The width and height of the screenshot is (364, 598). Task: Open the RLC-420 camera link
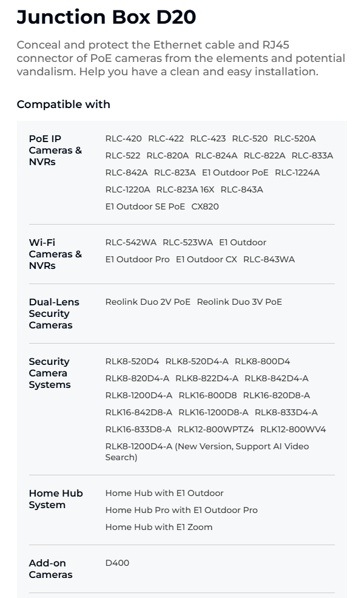click(124, 138)
